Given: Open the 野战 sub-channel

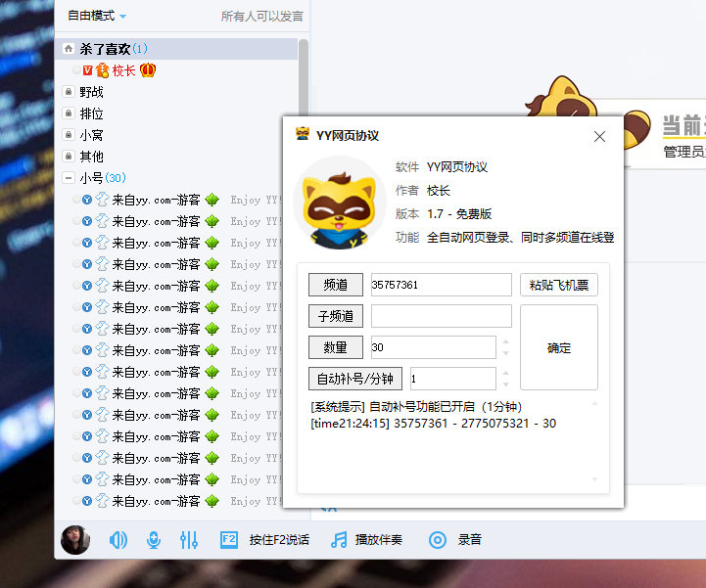Looking at the screenshot, I should pos(91,92).
